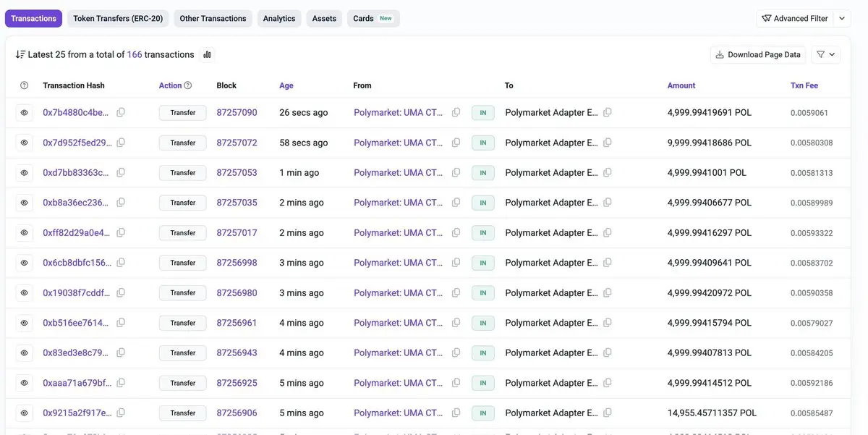The width and height of the screenshot is (868, 435).
Task: Preview transaction 0x83ed3e8c79 with eye icon
Action: 24,353
